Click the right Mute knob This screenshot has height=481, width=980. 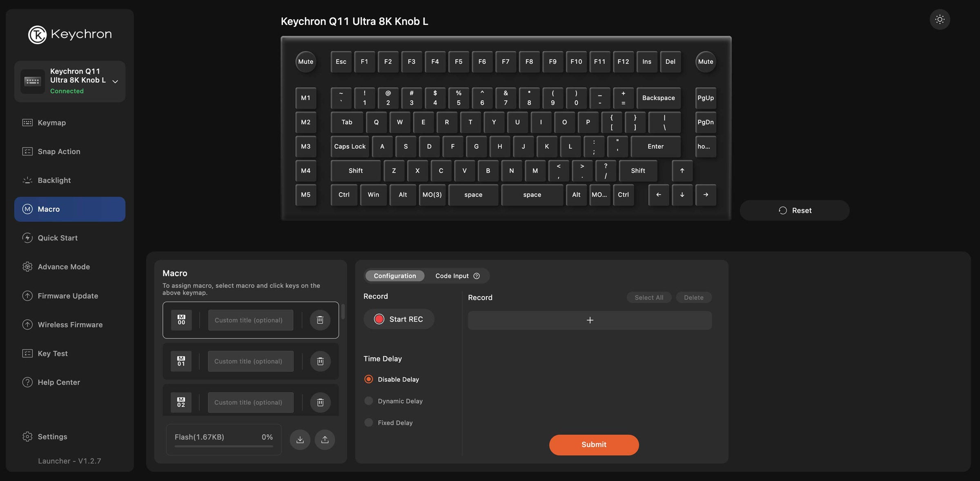point(706,62)
